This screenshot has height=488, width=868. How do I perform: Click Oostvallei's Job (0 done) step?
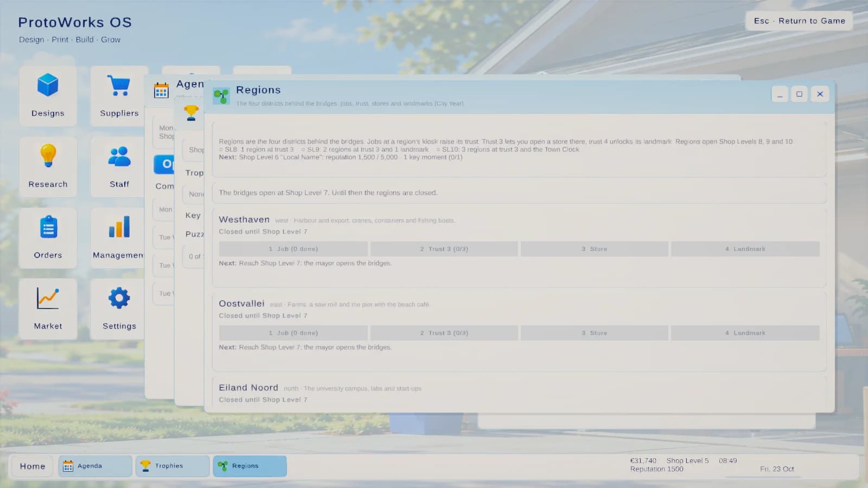(x=293, y=333)
